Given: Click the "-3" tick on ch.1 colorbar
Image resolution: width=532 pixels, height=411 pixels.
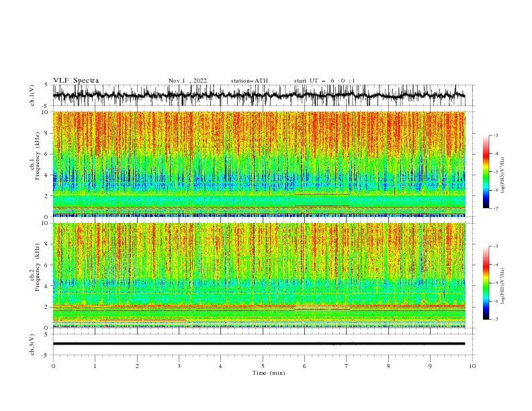Looking at the screenshot, I should click(x=496, y=135).
